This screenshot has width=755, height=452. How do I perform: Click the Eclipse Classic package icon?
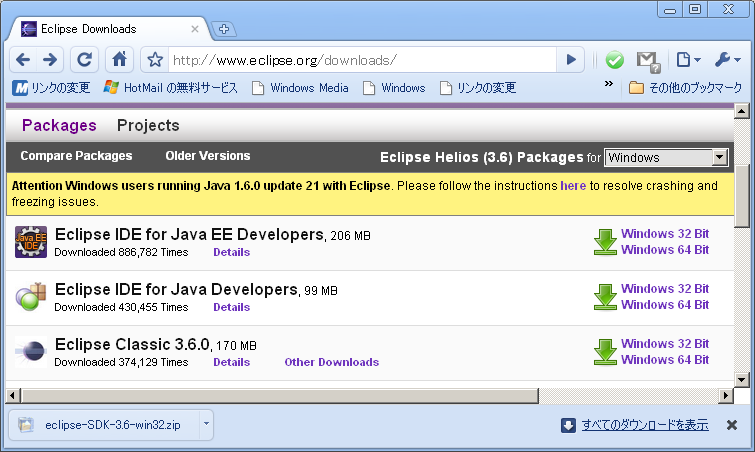(31, 352)
